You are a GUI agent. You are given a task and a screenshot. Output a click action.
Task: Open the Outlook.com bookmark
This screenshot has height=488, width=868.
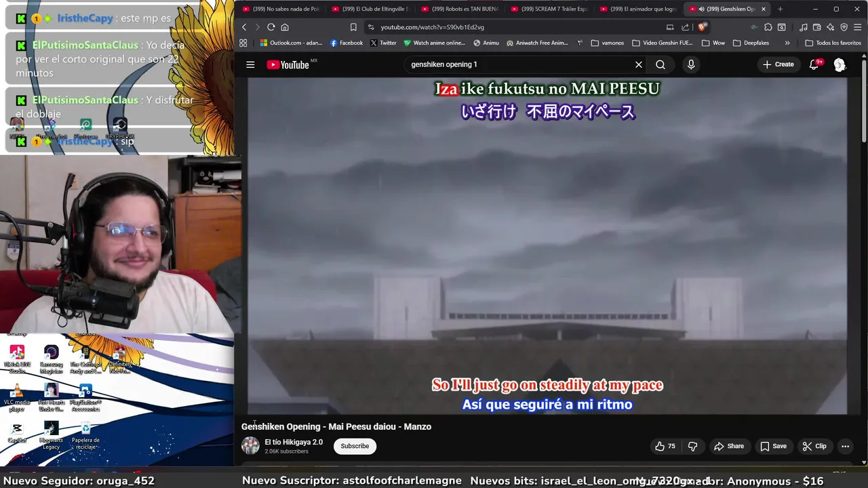click(x=291, y=43)
